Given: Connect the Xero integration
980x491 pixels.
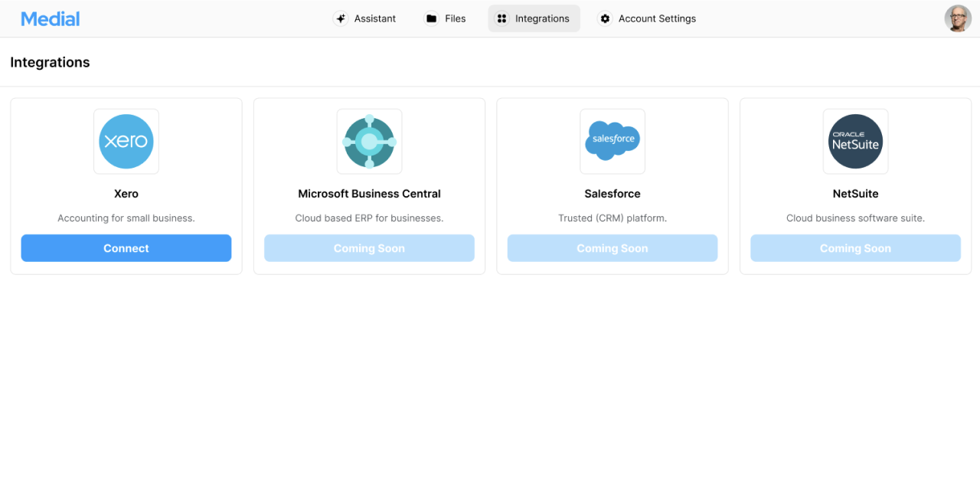Looking at the screenshot, I should [x=126, y=248].
